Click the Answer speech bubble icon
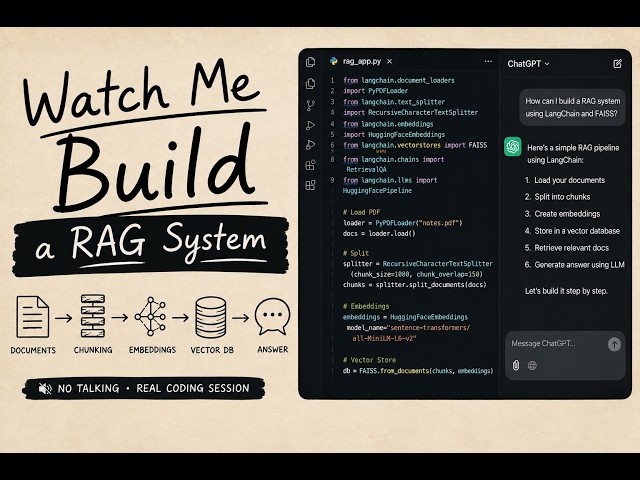The width and height of the screenshot is (640, 480). pyautogui.click(x=272, y=316)
